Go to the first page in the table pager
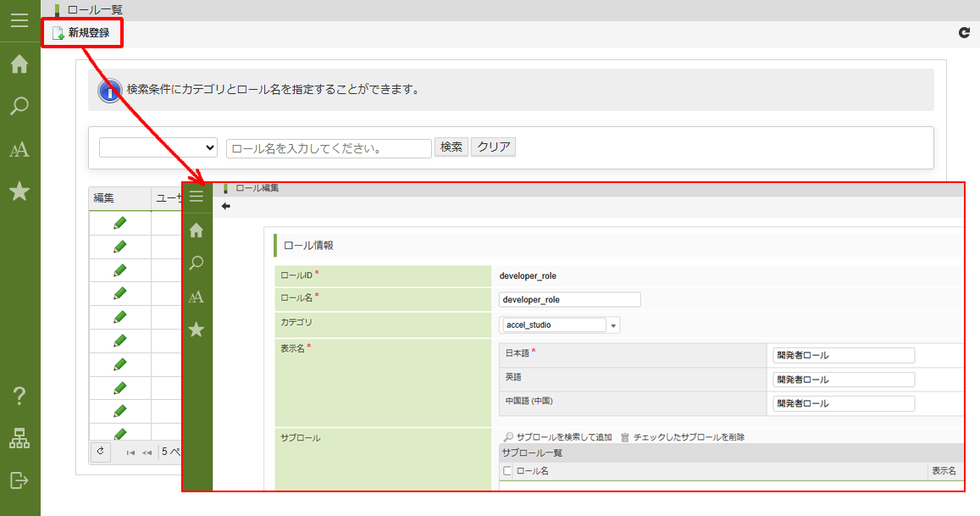This screenshot has height=516, width=980. point(130,452)
